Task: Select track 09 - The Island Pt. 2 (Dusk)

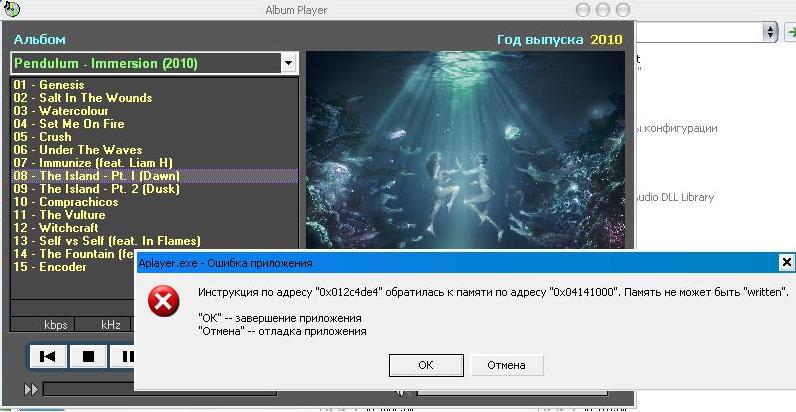Action: [154, 189]
